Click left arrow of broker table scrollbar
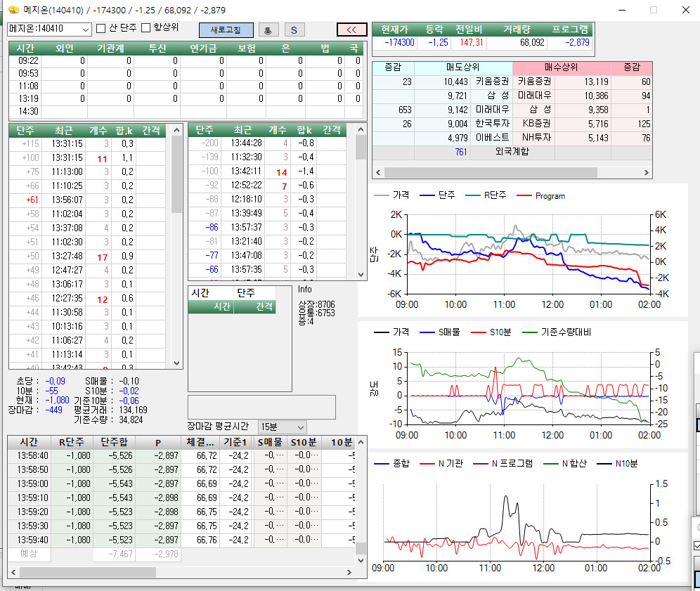Screen dimensions: 700x591 point(378,172)
